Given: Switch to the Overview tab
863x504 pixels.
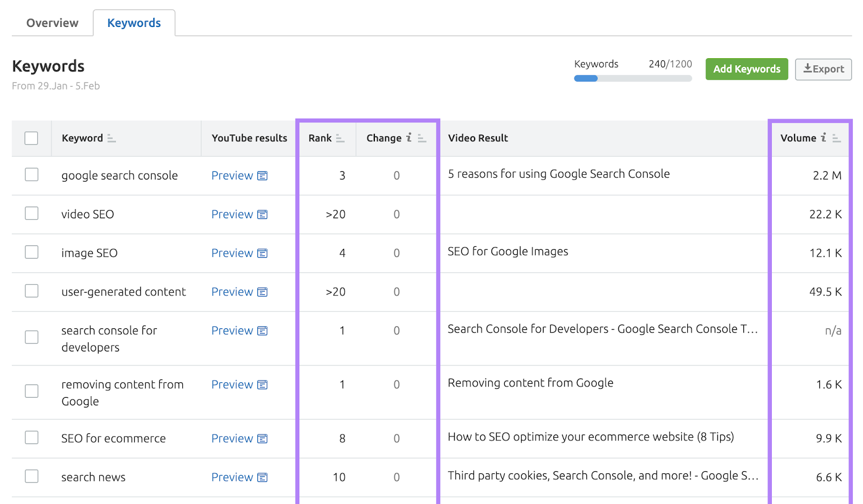Looking at the screenshot, I should (x=52, y=23).
